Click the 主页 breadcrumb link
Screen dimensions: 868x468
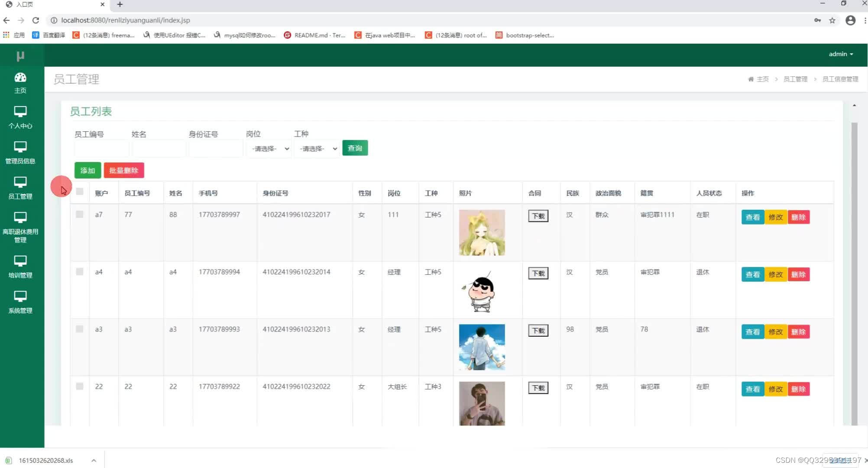coord(762,79)
